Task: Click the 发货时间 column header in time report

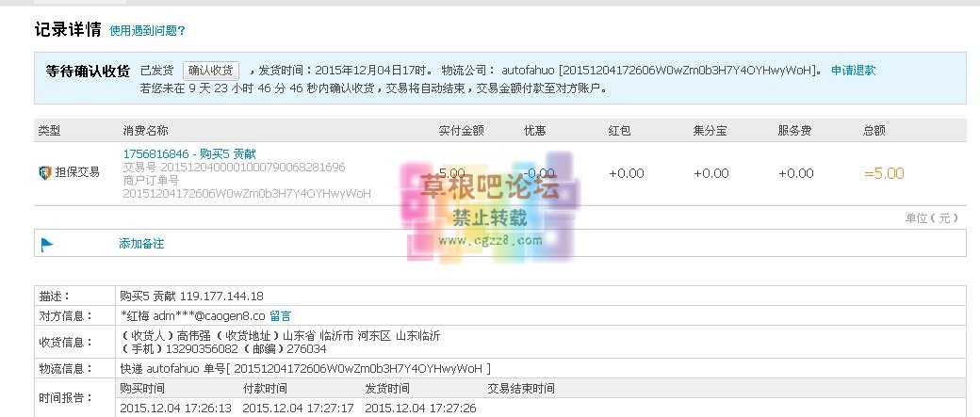Action: pyautogui.click(x=387, y=388)
